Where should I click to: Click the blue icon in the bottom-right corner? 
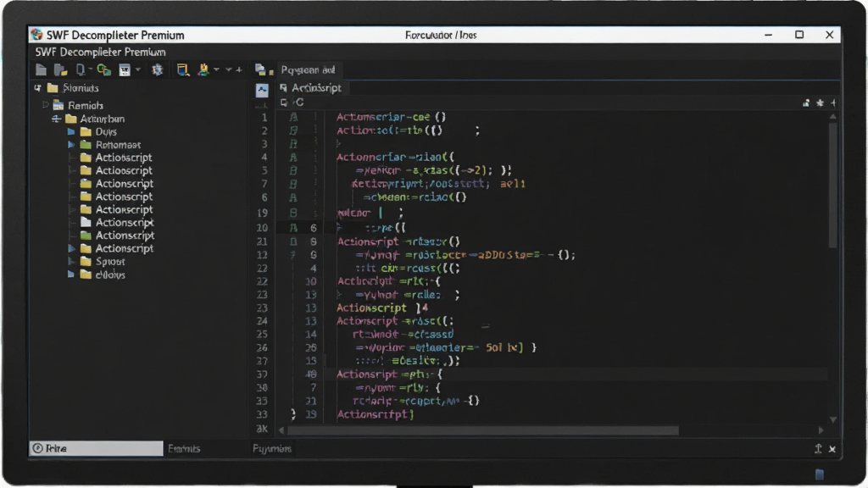[820, 474]
